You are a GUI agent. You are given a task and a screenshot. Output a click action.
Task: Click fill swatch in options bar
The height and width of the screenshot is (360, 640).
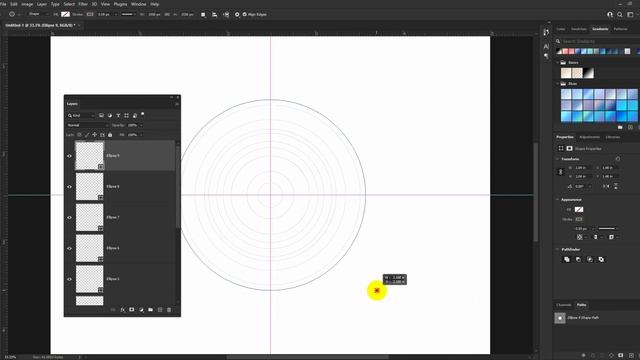pyautogui.click(x=65, y=14)
